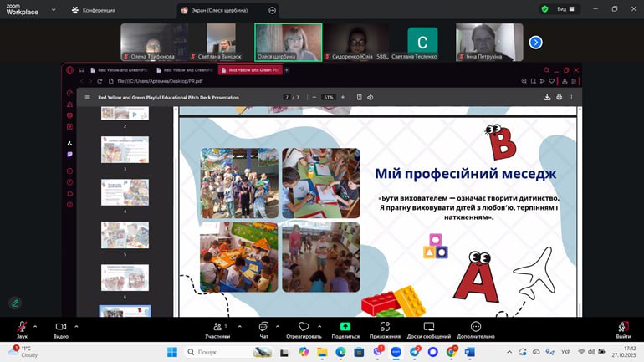Open clock showing 17:42 27.10.2025
The width and height of the screenshot is (644, 362).
[623, 352]
